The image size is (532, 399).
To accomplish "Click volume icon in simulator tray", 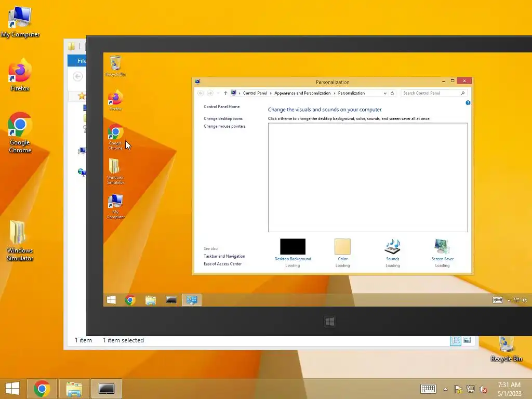I will (525, 300).
